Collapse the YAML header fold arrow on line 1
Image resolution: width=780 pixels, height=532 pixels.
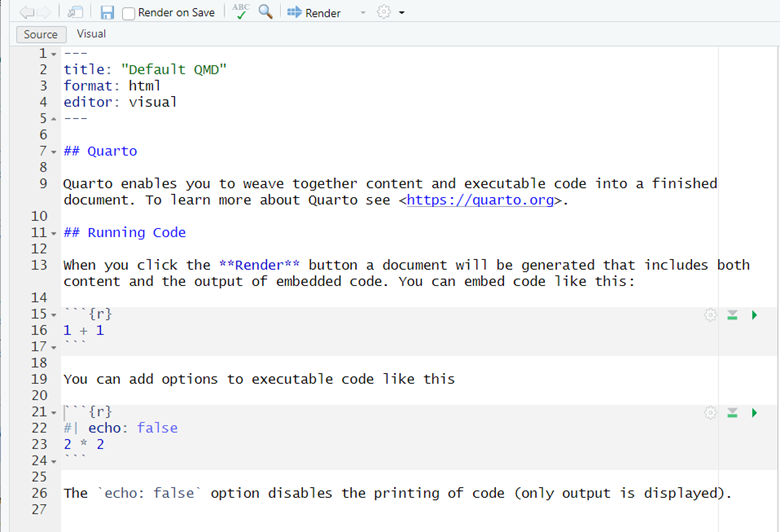[54, 54]
